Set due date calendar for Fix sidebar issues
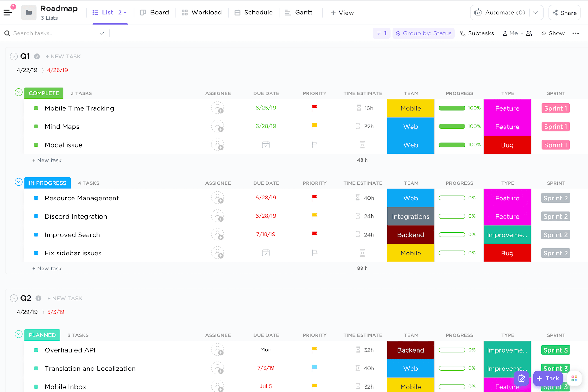 coord(266,253)
